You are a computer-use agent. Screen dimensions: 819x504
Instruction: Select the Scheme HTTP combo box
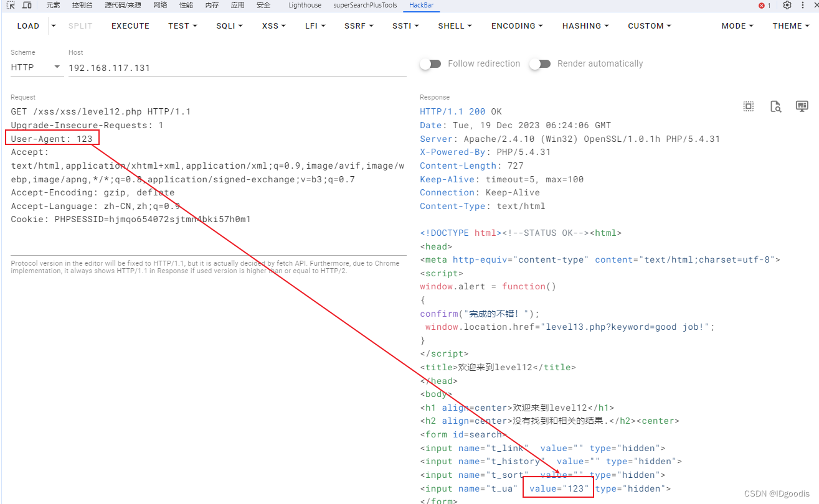pyautogui.click(x=37, y=67)
